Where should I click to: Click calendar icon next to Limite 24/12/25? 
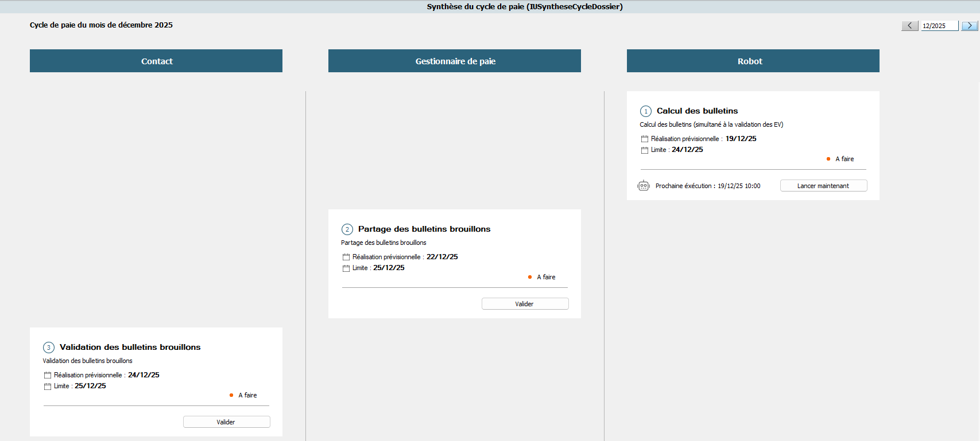[645, 150]
